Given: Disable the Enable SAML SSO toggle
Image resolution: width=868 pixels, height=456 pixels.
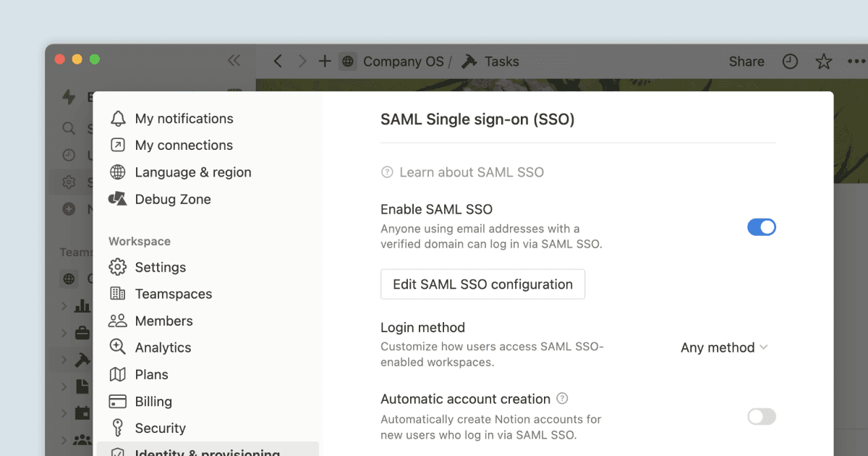Looking at the screenshot, I should [762, 227].
